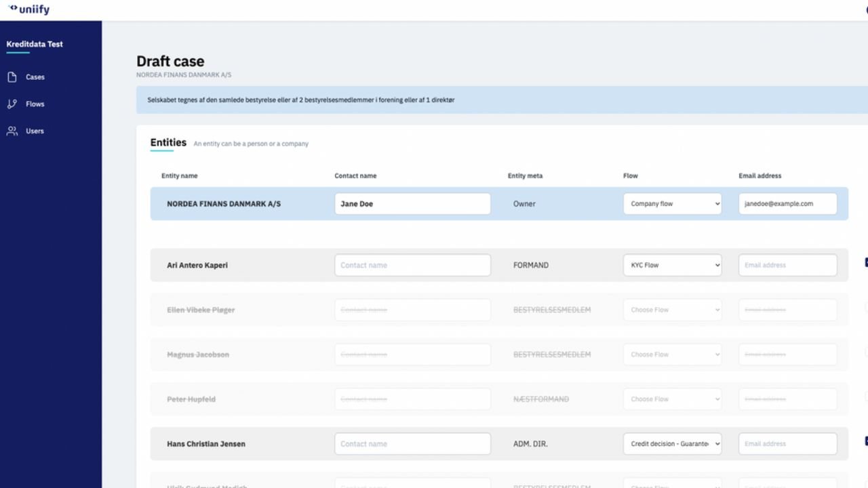The height and width of the screenshot is (488, 868).
Task: Click Hans Christian Jensen's Contact name field
Action: [412, 443]
